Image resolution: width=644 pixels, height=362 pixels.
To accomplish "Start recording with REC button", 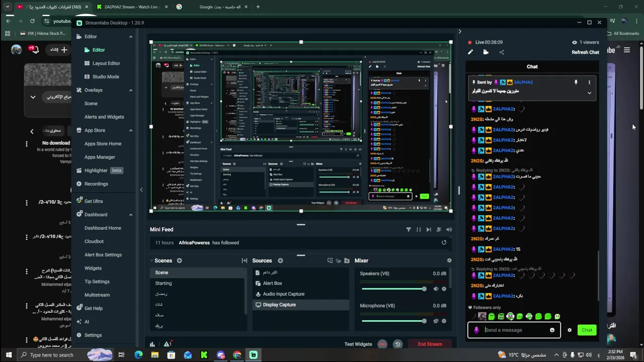I will (x=382, y=344).
